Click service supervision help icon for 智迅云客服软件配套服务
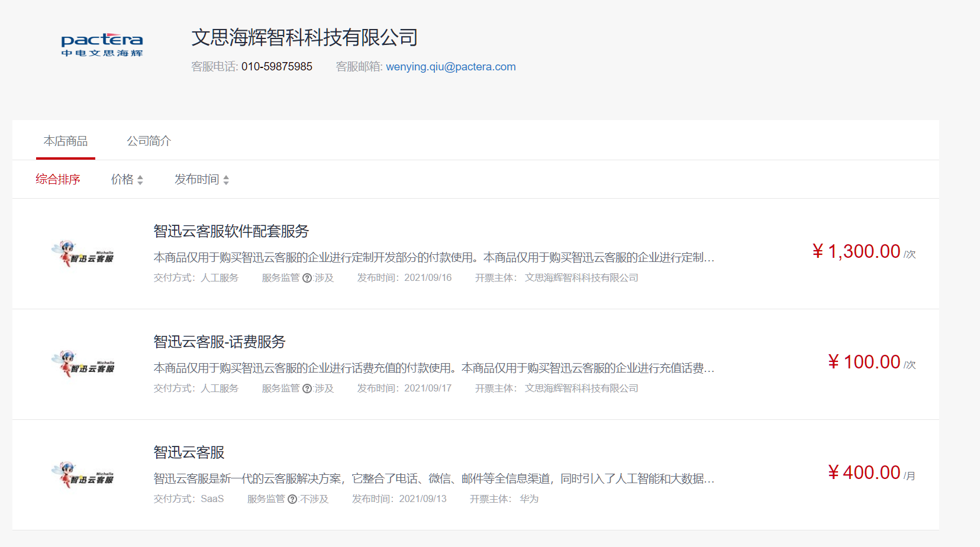 click(307, 278)
